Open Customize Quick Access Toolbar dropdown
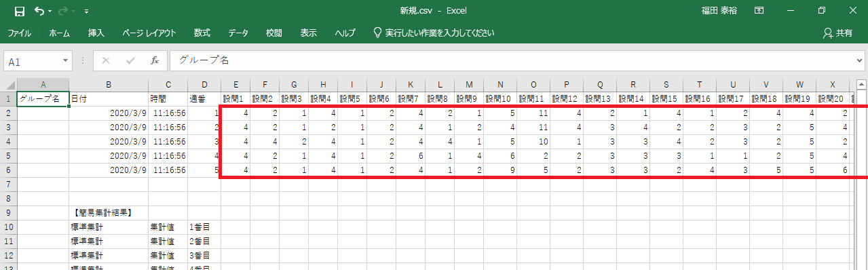868x270 pixels. 86,12
